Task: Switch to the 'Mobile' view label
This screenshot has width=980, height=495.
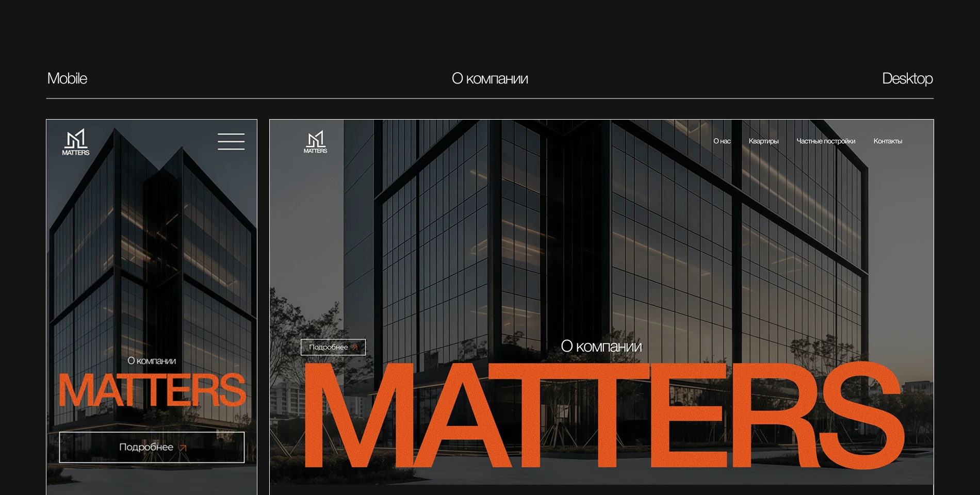Action: 68,78
